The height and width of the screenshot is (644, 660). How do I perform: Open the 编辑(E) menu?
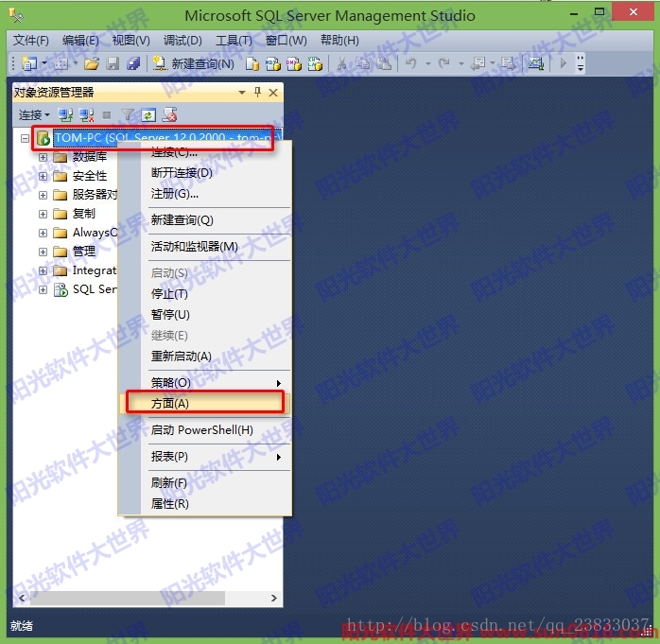tap(80, 41)
